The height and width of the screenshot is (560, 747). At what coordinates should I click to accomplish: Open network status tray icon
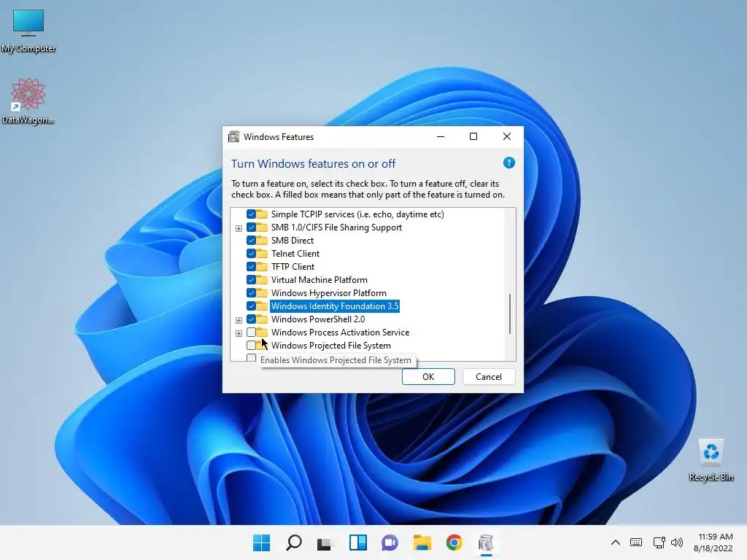coord(659,542)
